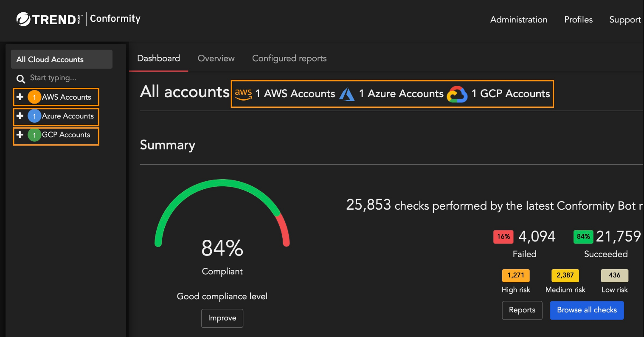The width and height of the screenshot is (644, 337).
Task: Expand the AWS Accounts group
Action: point(20,97)
